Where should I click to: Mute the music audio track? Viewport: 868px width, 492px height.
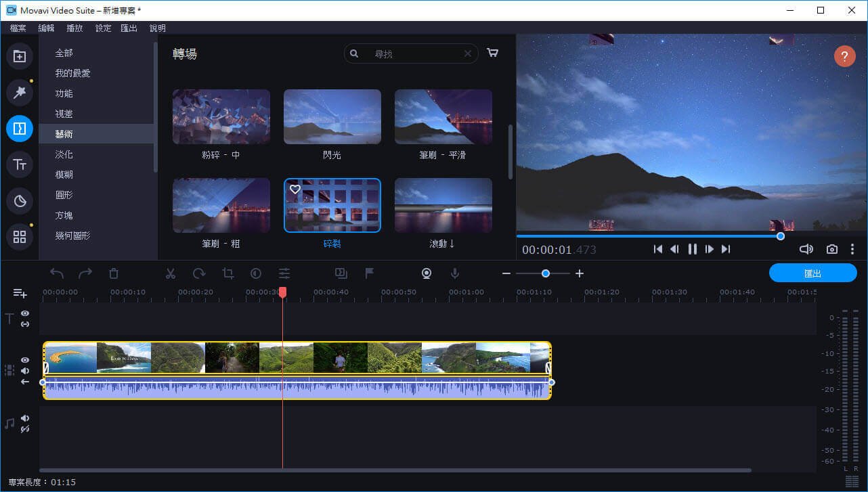pos(25,418)
